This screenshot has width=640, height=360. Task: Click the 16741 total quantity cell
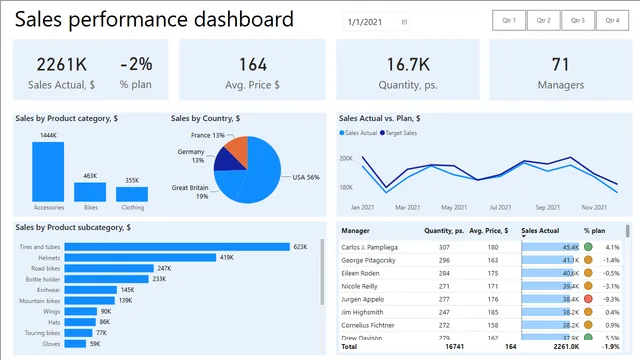(455, 347)
